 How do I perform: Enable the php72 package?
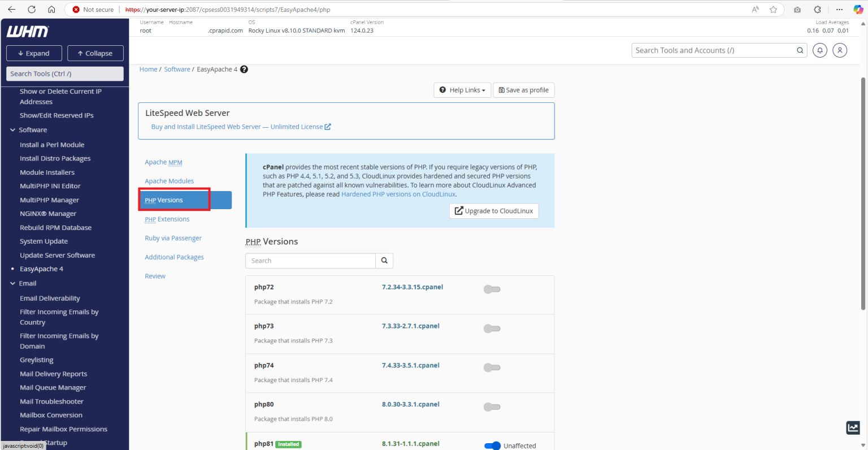492,289
